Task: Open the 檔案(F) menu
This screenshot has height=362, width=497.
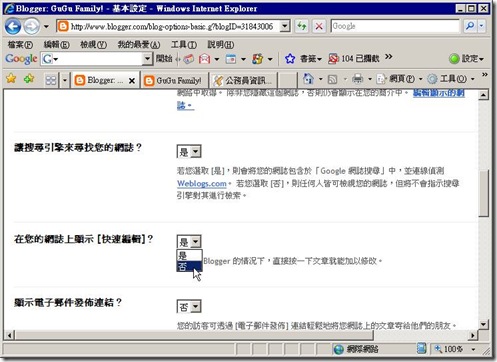Action: pos(20,44)
